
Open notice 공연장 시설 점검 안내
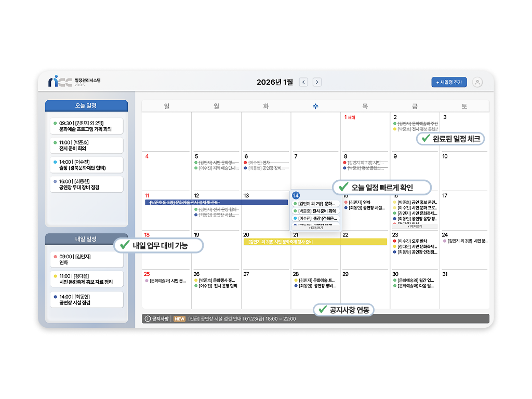pyautogui.click(x=242, y=319)
